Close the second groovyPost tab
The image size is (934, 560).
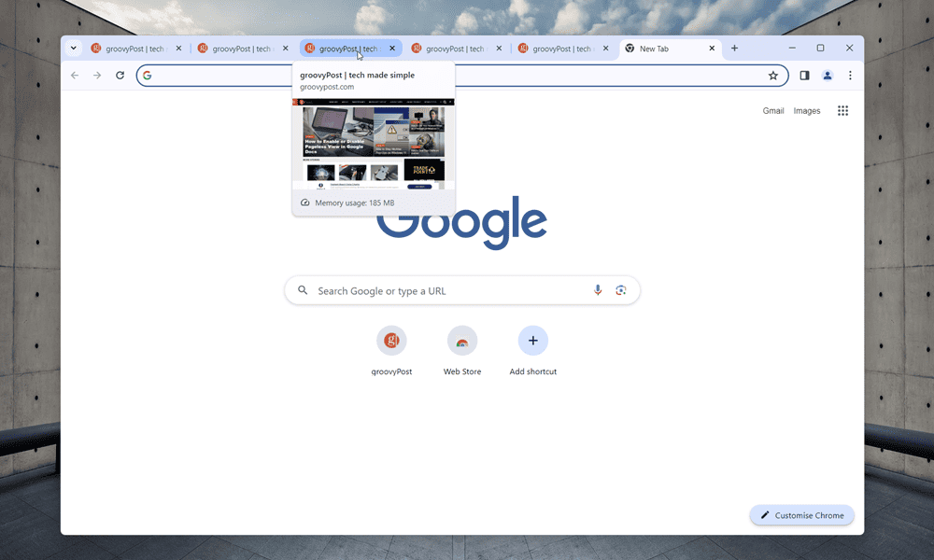click(x=285, y=49)
